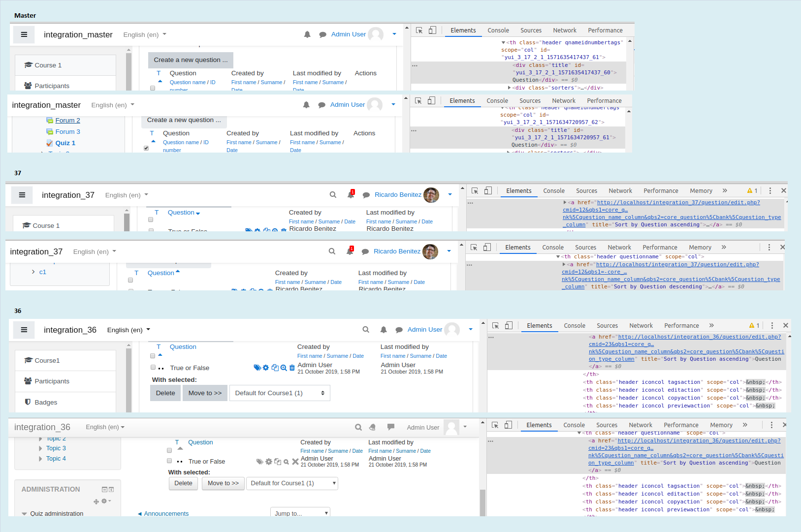801x532 pixels.
Task: Click notification bell in integration_36 Administration-block panel
Action: pyautogui.click(x=373, y=427)
